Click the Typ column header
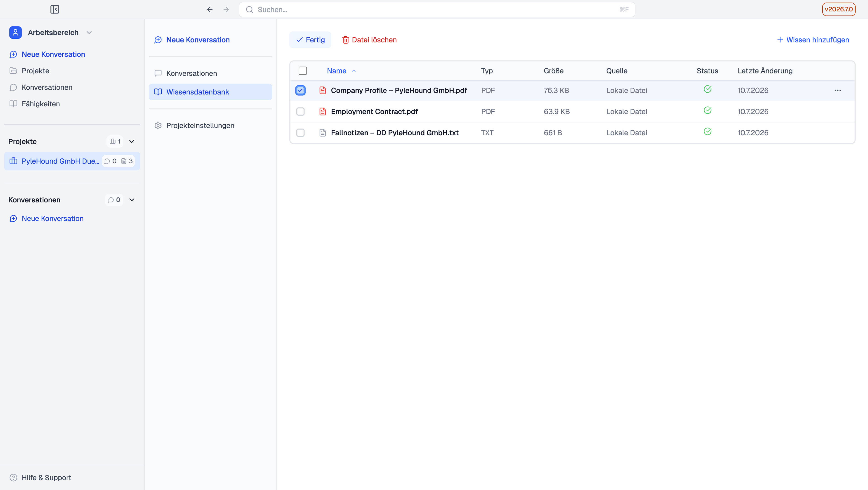The width and height of the screenshot is (868, 490). (487, 71)
